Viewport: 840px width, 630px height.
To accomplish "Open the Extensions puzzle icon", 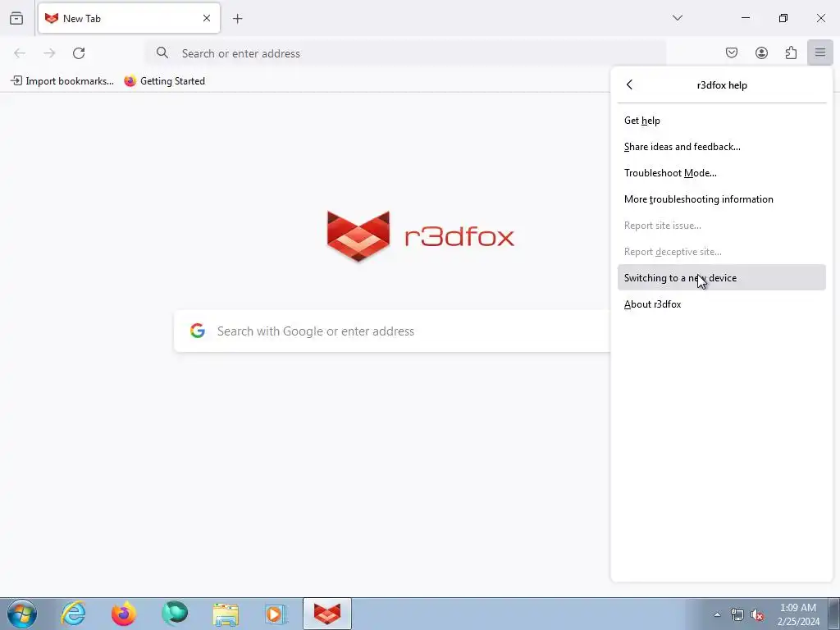I will coord(791,52).
